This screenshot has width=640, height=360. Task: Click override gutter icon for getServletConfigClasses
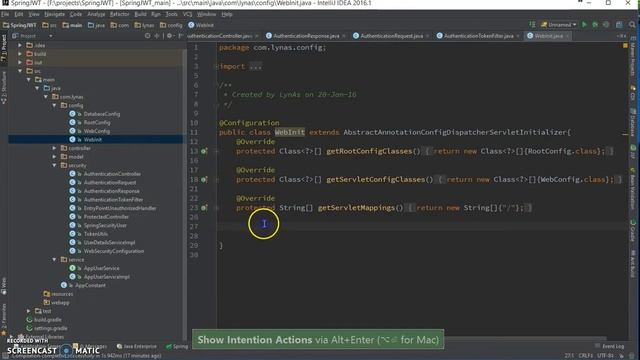tap(204, 180)
